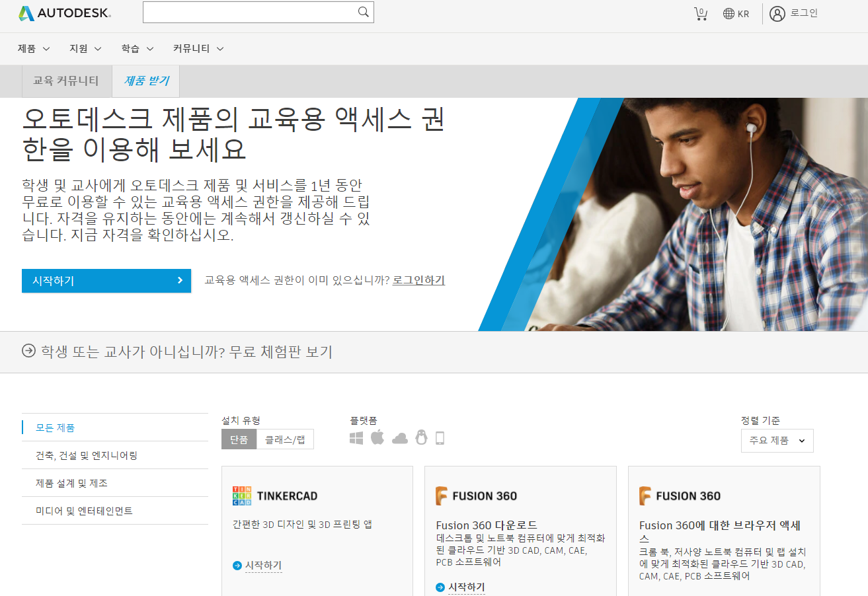
Task: Expand the 커뮤니티 menu
Action: (x=198, y=48)
